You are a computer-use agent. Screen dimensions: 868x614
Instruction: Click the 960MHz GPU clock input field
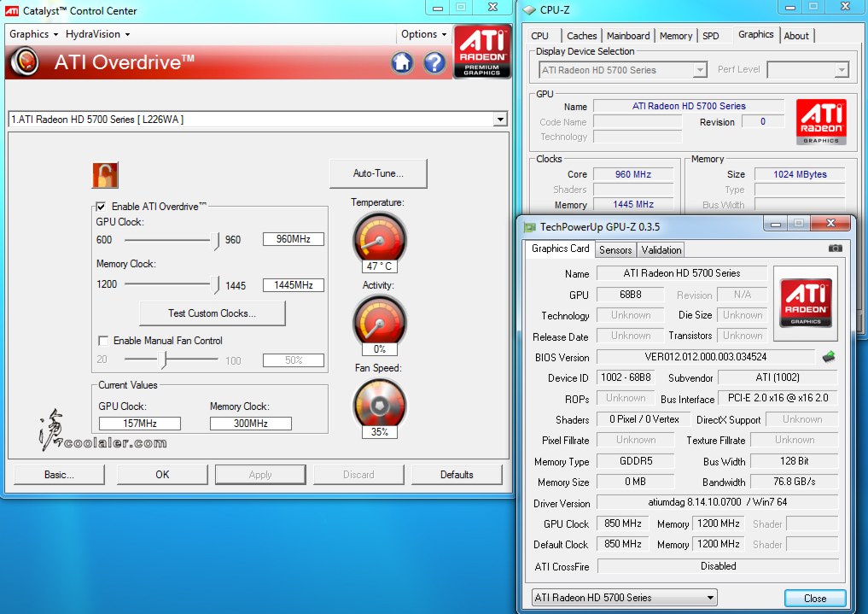294,239
